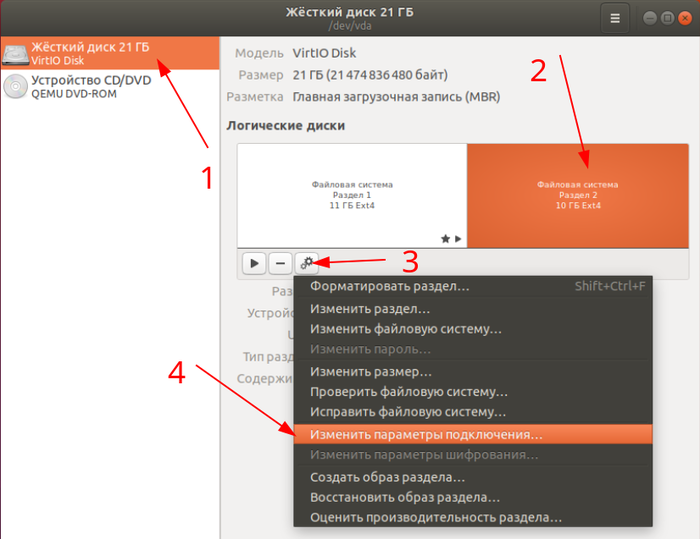Choose Оценить производительность раздела… entry
Image resolution: width=700 pixels, height=539 pixels.
pos(436,517)
